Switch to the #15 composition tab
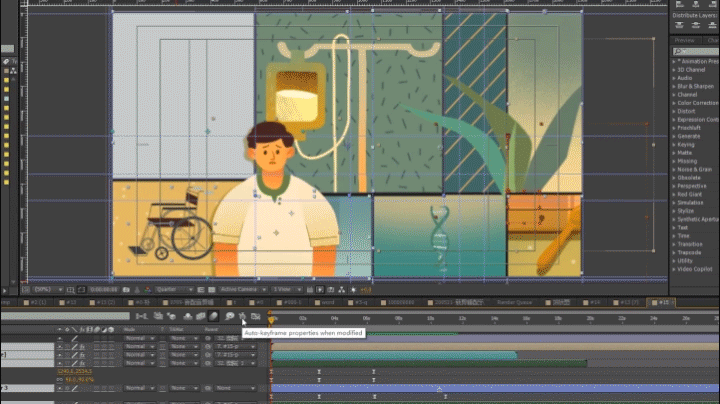The width and height of the screenshot is (720, 404). coord(661,302)
